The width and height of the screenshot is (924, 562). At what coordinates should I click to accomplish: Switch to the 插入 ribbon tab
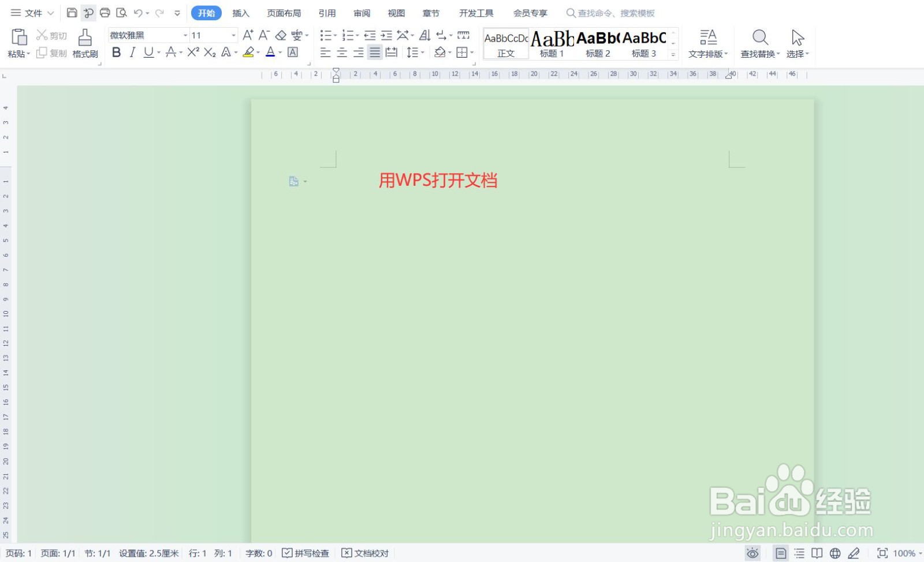point(240,13)
